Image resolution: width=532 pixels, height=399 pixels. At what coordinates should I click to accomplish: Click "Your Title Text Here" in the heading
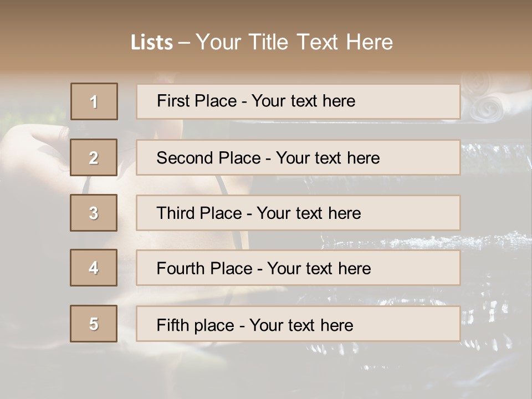294,42
